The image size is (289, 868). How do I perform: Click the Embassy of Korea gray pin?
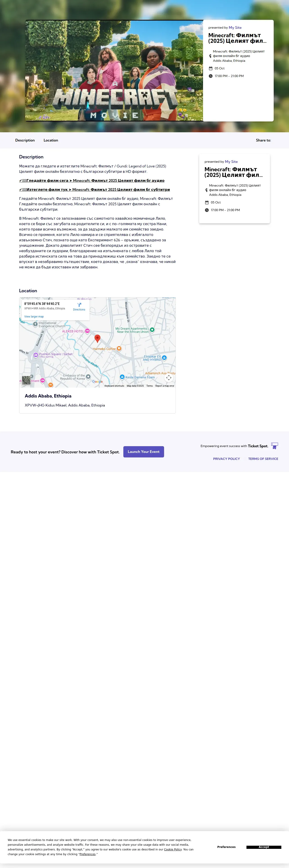(x=88, y=376)
